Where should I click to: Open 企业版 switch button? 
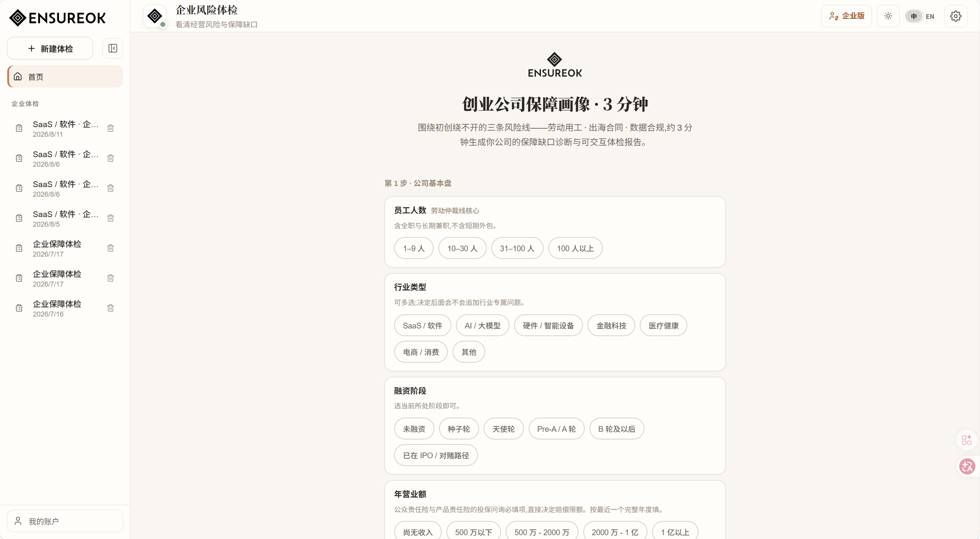847,16
